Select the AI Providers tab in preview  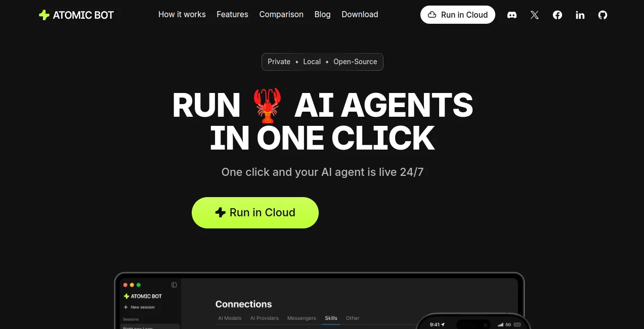pyautogui.click(x=265, y=318)
